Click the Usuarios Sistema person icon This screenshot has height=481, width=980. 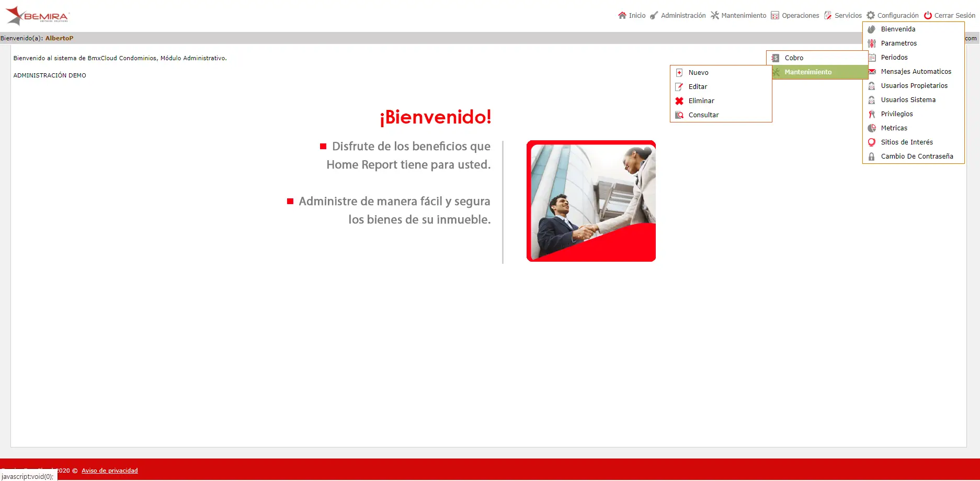click(872, 100)
